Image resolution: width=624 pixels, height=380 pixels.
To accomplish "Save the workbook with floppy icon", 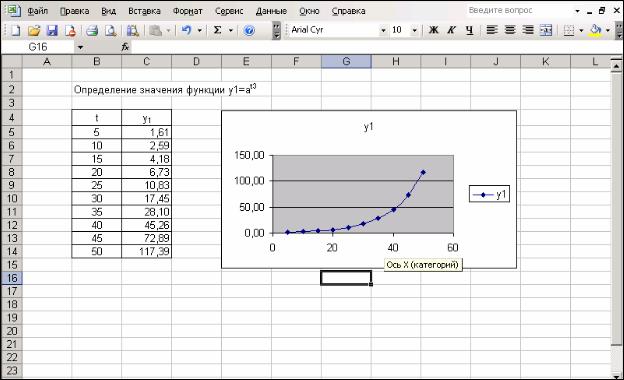I will click(52, 30).
